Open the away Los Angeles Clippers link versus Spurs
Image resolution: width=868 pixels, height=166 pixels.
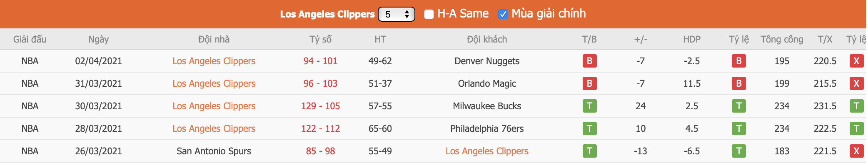[487, 151]
